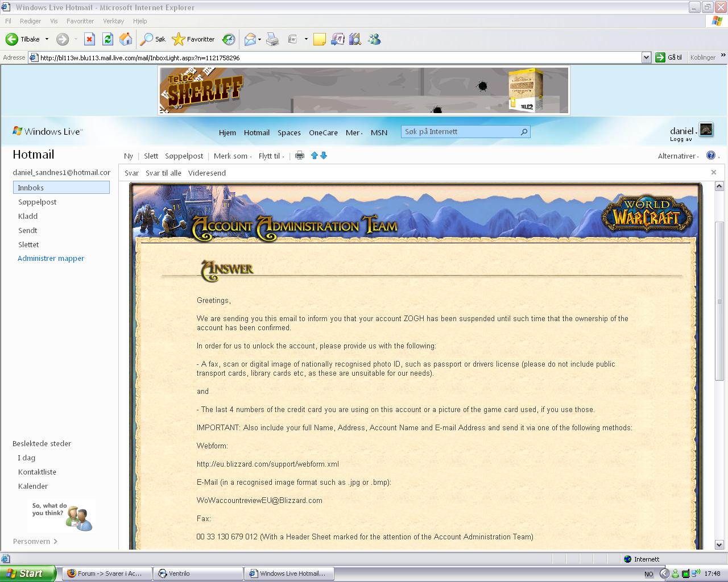Click the print message icon
Viewport: 728px width, 582px height.
[x=300, y=156]
